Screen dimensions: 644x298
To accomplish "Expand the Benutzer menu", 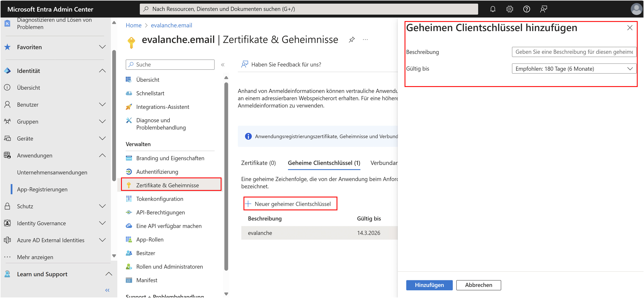I will pos(102,105).
